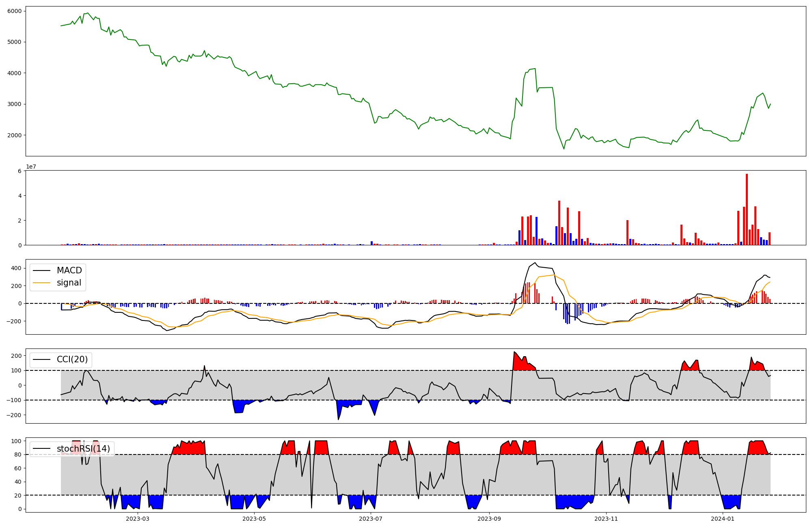Click the 6000 price axis label
This screenshot has width=812, height=528.
[14, 11]
